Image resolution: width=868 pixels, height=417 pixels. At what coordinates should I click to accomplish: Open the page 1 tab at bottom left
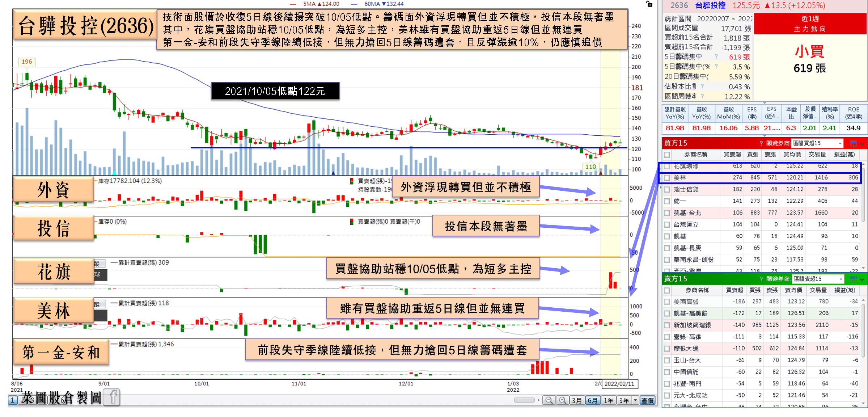[x=13, y=400]
